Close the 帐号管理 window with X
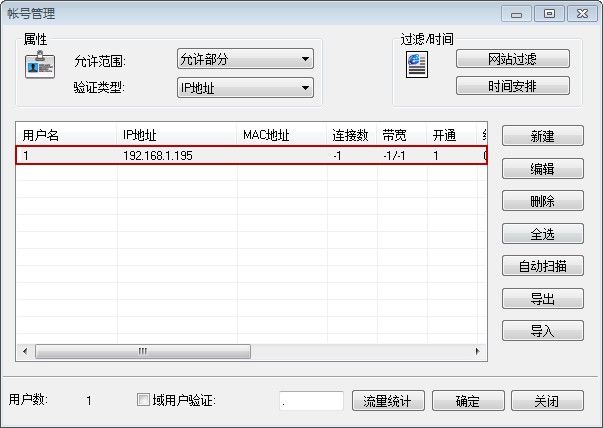This screenshot has width=603, height=428. 582,14
